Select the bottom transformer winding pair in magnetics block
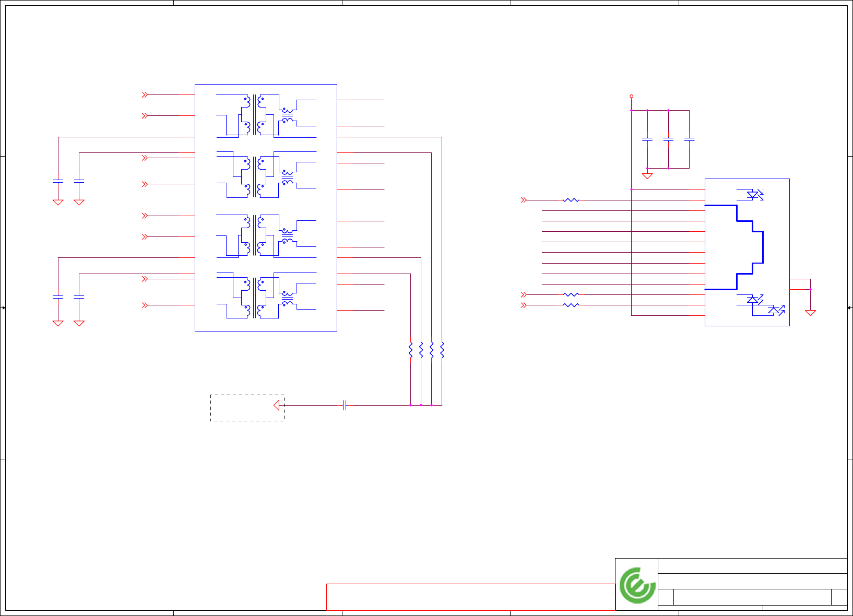The height and width of the screenshot is (616, 853). tap(254, 298)
